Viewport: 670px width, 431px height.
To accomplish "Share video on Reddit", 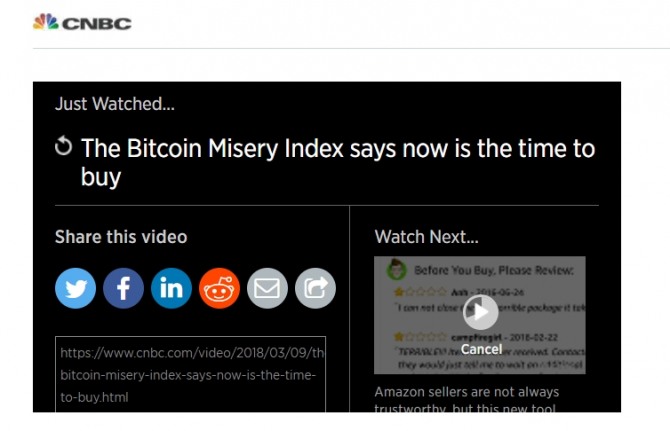I will pyautogui.click(x=220, y=289).
